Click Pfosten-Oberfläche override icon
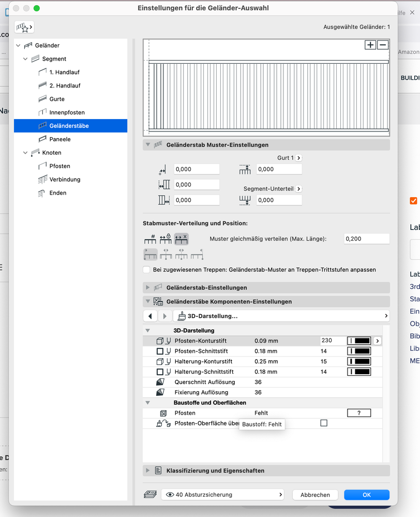The image size is (420, 517). [x=163, y=423]
